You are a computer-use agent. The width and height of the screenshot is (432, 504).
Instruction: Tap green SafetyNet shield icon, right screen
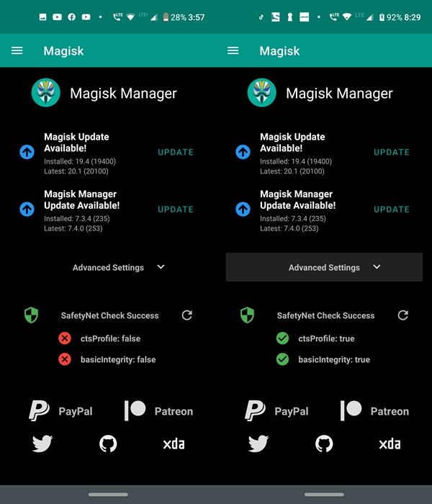pyautogui.click(x=247, y=315)
